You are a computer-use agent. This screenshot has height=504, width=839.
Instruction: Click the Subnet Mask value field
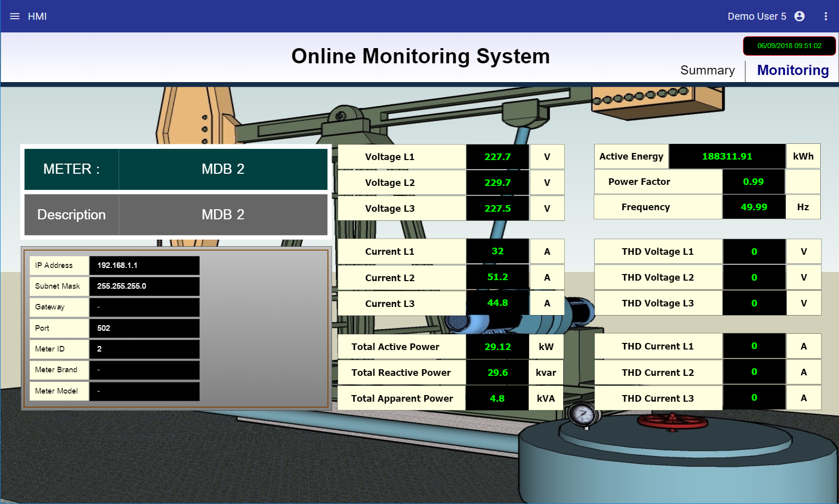144,286
